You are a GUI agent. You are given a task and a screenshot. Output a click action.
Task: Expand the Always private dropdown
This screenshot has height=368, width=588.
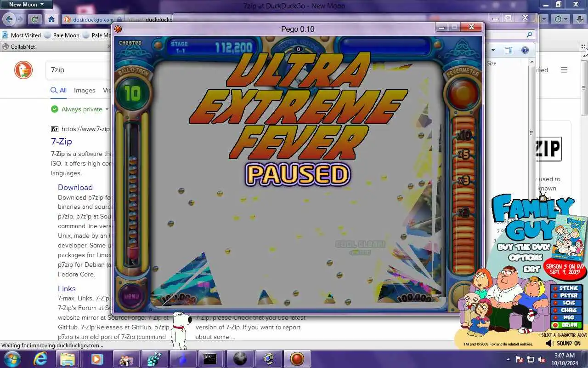(80, 109)
